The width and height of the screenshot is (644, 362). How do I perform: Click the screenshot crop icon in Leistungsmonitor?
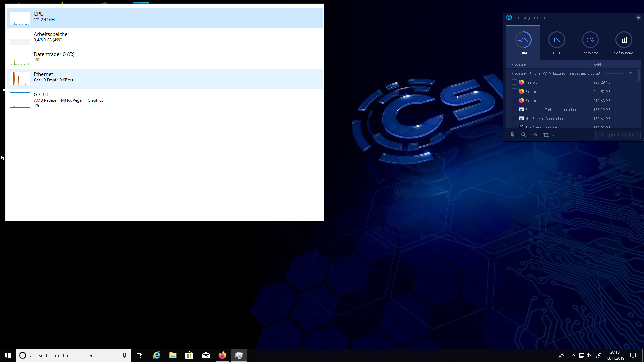tap(546, 135)
